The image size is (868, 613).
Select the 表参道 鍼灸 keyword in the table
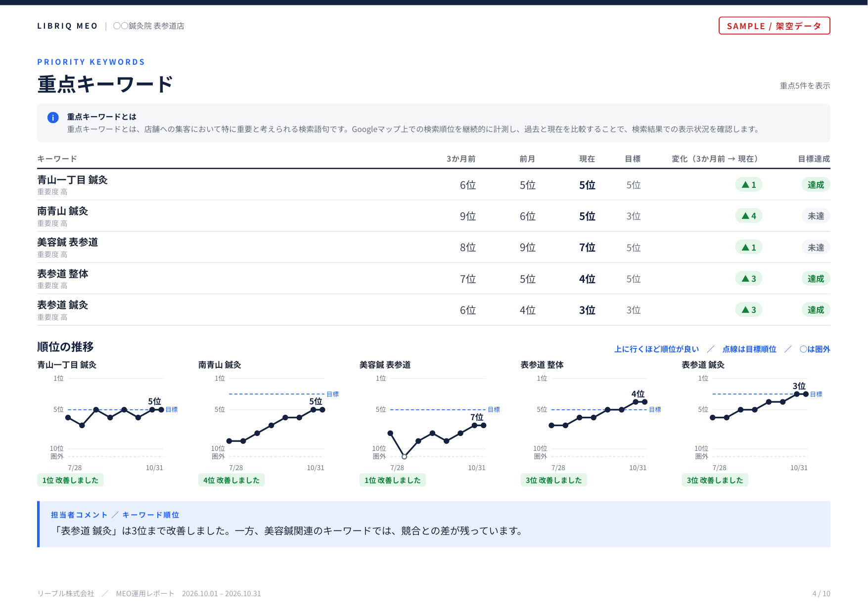(x=62, y=305)
